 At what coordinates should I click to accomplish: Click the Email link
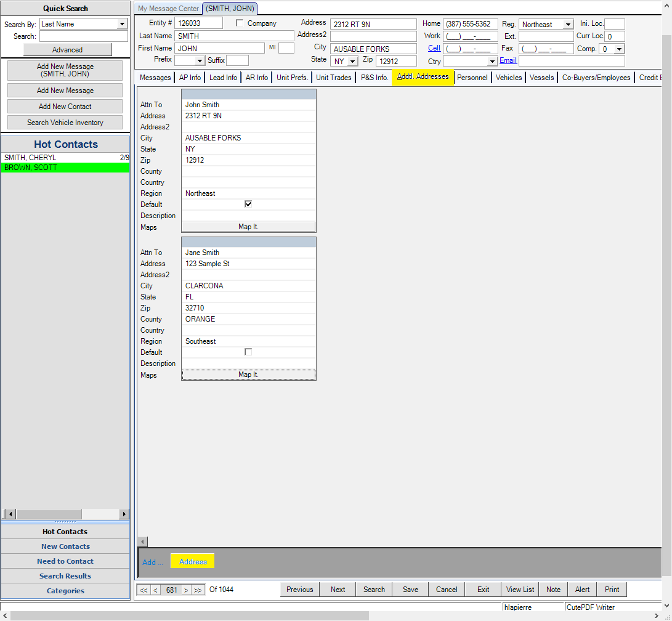point(508,60)
